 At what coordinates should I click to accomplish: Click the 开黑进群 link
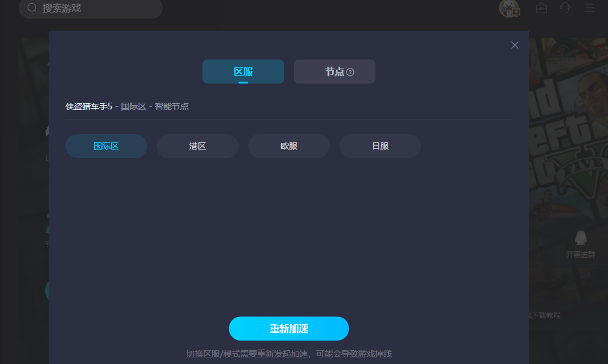[x=580, y=254]
